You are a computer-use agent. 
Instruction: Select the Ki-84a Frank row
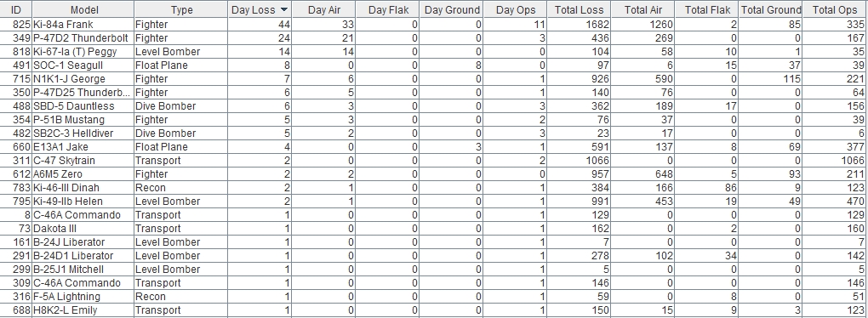coord(434,25)
